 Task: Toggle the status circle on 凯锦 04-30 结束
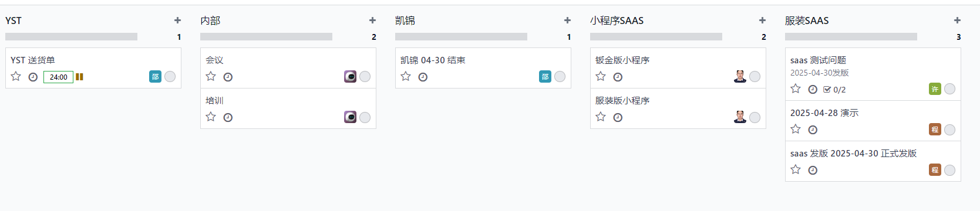point(560,77)
